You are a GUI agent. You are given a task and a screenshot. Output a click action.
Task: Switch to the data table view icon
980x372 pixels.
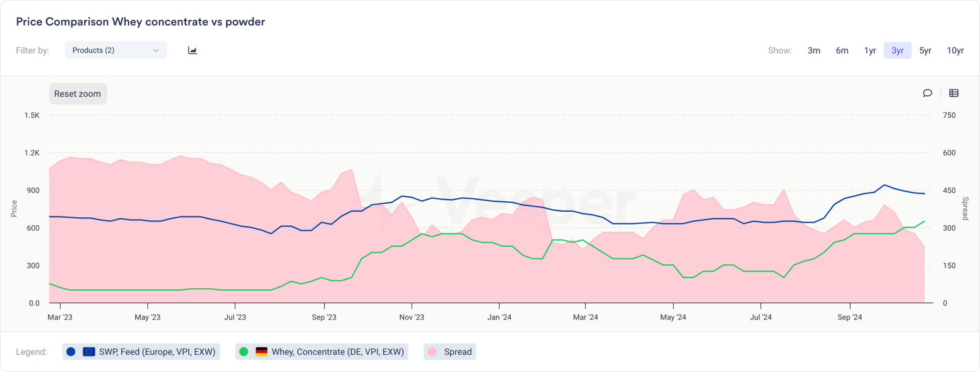point(954,93)
